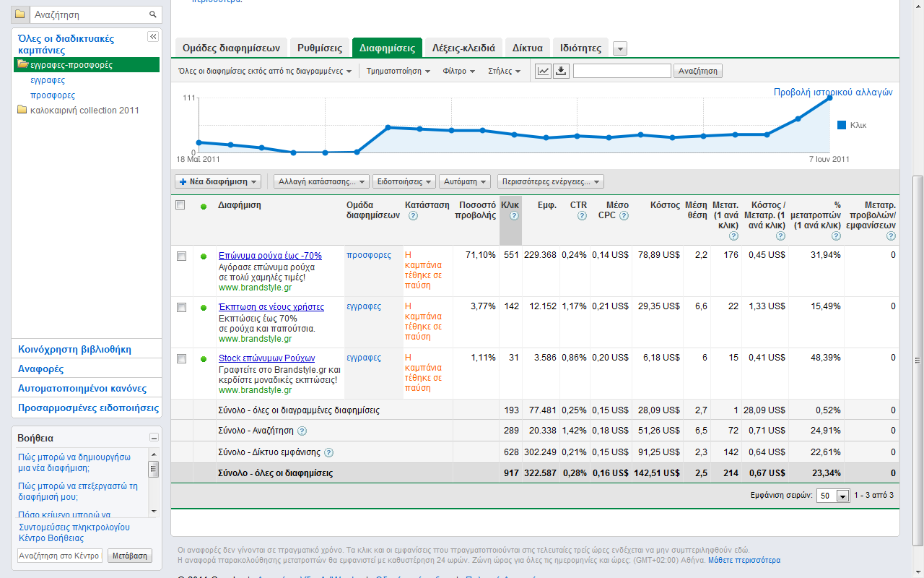Switch to Ρυθμίσεις tab
This screenshot has width=924, height=578.
pos(320,48)
